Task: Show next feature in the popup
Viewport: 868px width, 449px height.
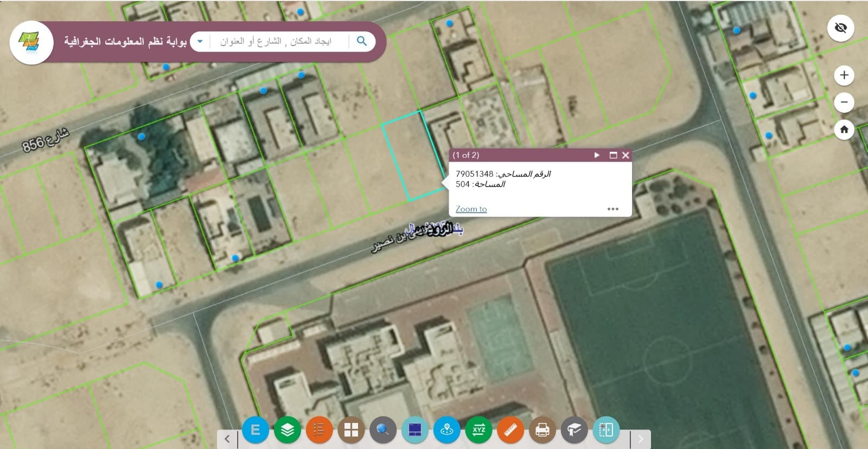Action: click(597, 155)
